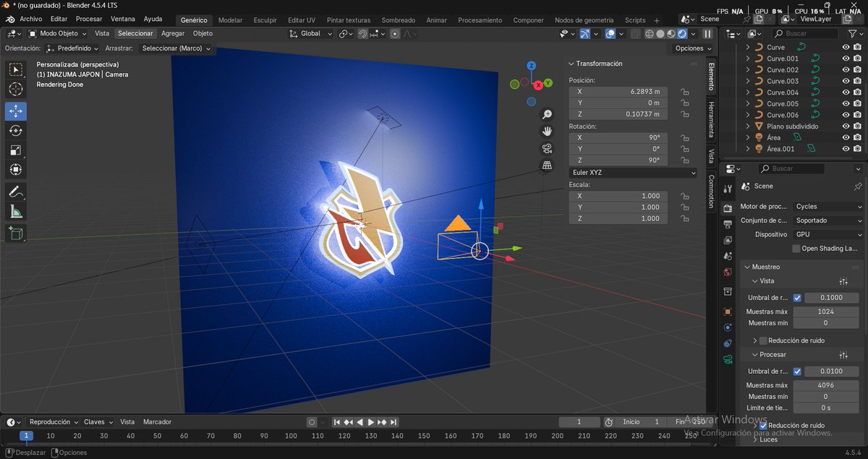Open the Cycles render engine dropdown
Viewport: 868px width, 459px height.
[828, 206]
